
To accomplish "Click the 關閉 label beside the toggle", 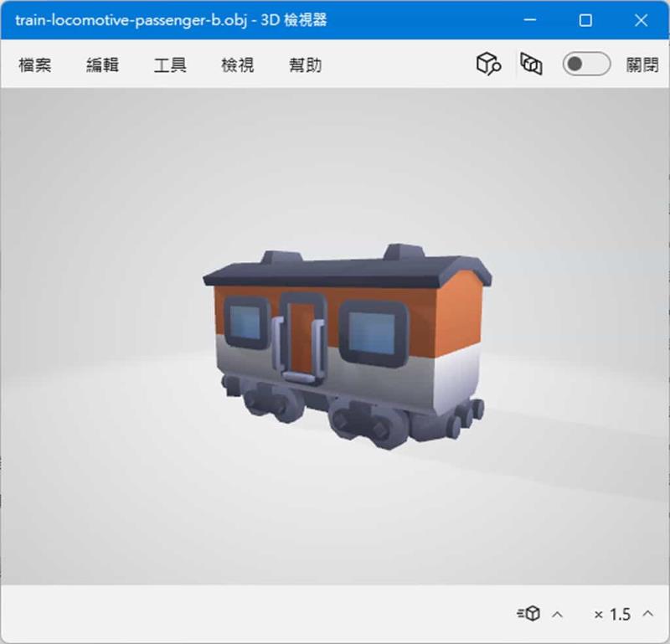I will tap(642, 65).
